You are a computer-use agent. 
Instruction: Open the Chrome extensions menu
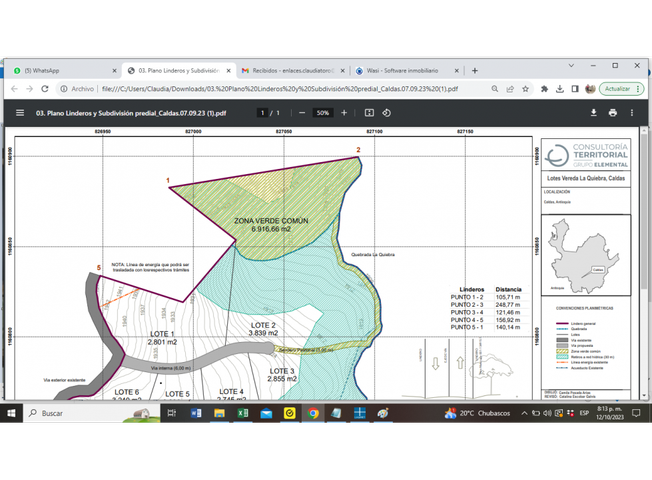[544, 89]
